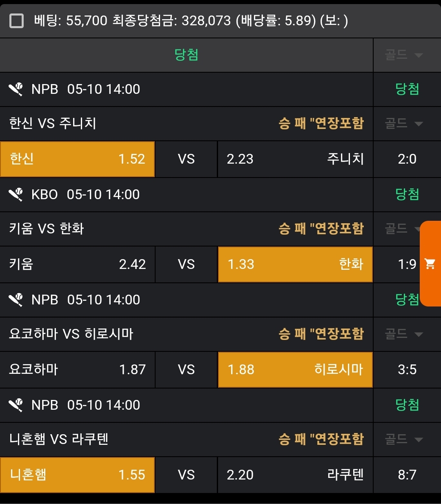Screen dimensions: 441x504
Task: Select highlighted 히로시마 1.88 odds button
Action: tap(295, 369)
